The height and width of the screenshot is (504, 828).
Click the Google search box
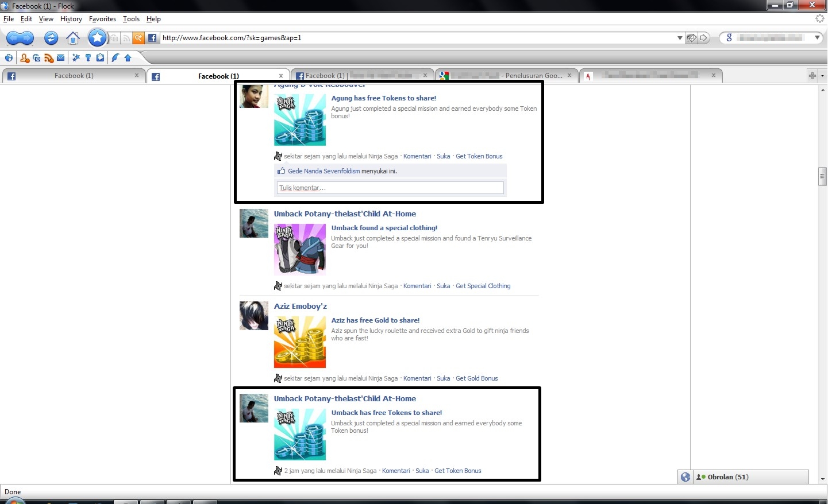pyautogui.click(x=770, y=38)
